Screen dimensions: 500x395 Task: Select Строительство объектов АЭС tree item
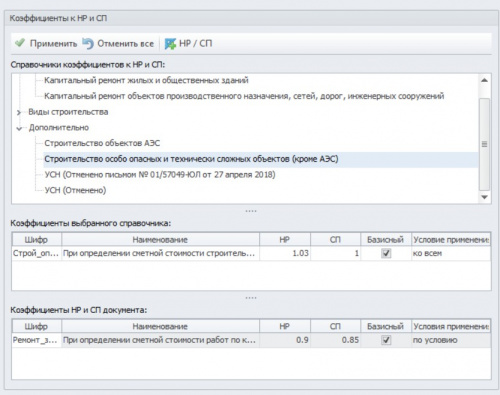(x=102, y=143)
